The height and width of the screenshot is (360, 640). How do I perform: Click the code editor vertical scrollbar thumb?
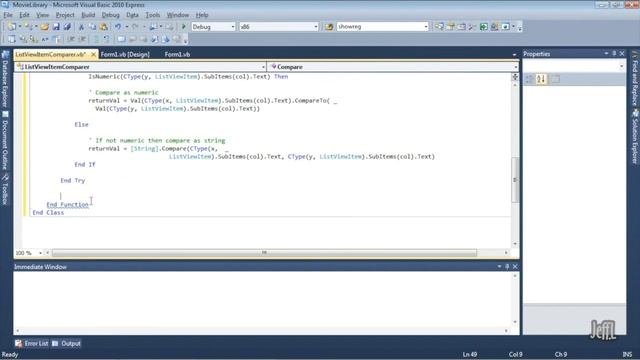pyautogui.click(x=515, y=179)
